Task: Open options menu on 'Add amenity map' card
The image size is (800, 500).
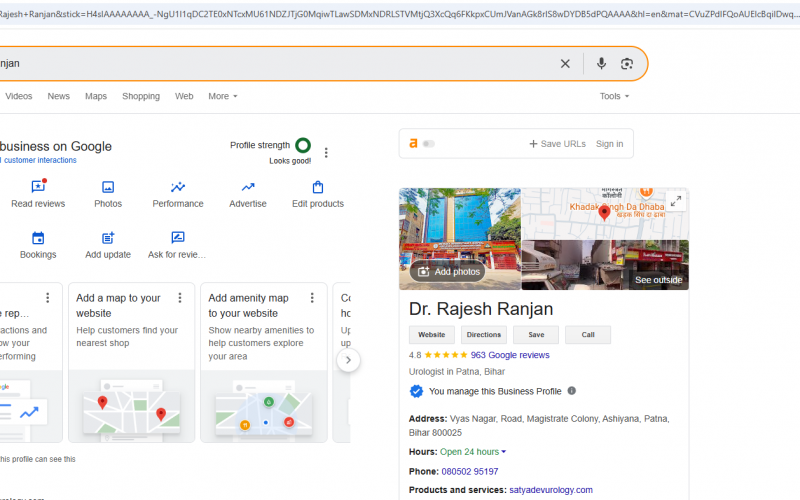Action: pyautogui.click(x=312, y=298)
